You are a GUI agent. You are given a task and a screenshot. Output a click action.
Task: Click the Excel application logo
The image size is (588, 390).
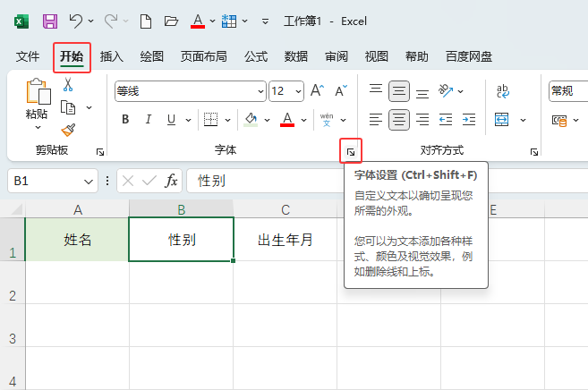(21, 21)
